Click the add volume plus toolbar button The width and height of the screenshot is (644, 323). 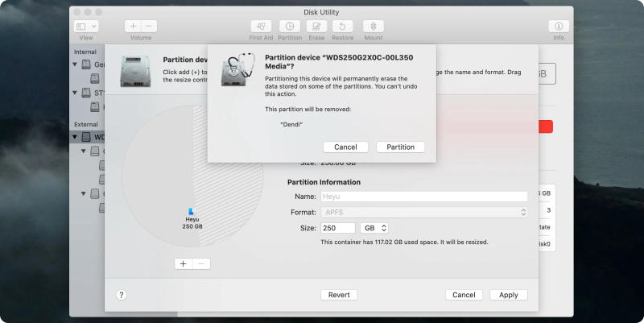click(x=134, y=27)
